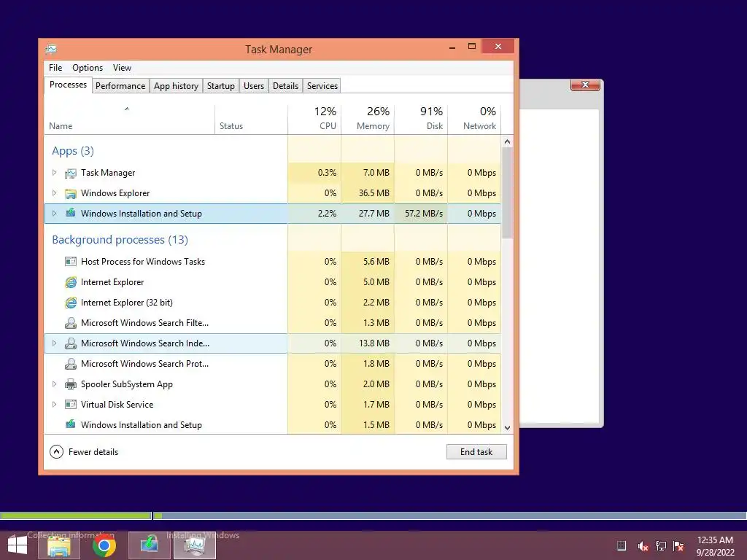Click the scrollbar up arrow in process list

pyautogui.click(x=508, y=142)
